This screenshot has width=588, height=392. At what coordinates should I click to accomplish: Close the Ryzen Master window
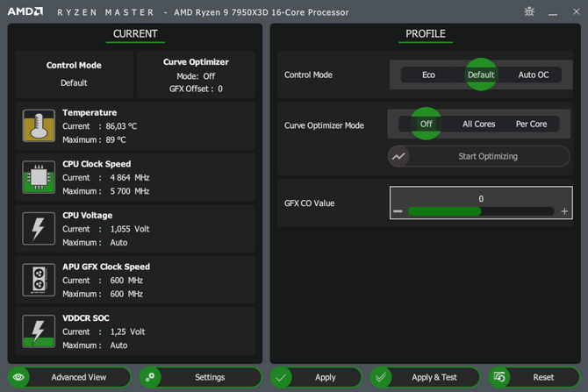tap(577, 11)
